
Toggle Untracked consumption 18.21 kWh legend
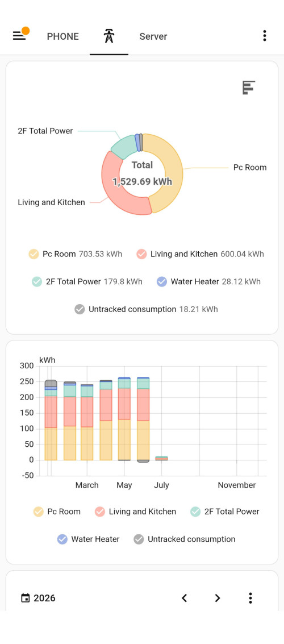tap(146, 309)
